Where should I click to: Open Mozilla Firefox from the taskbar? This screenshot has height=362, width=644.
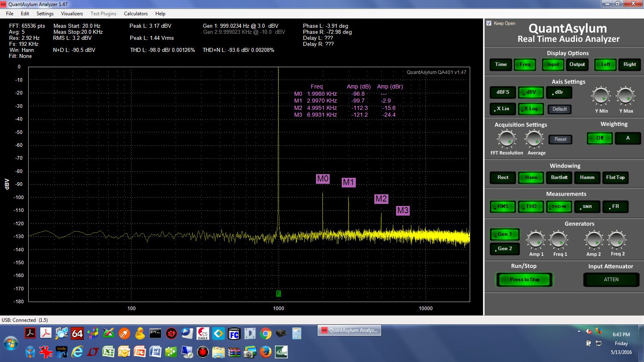point(265,352)
